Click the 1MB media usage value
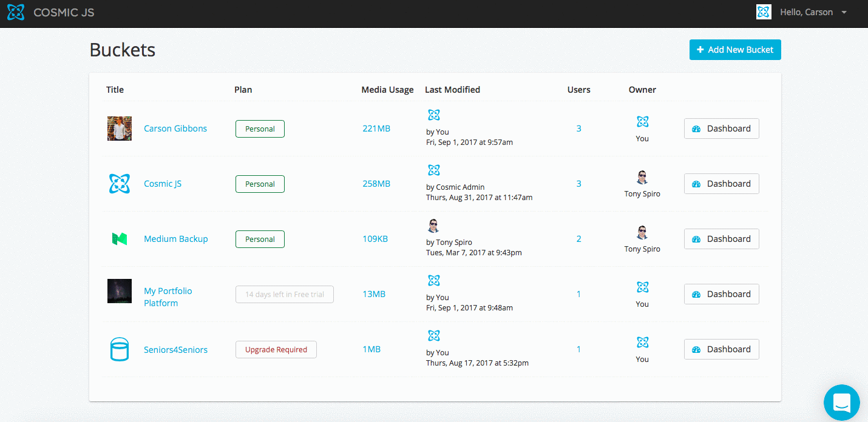 (x=371, y=349)
